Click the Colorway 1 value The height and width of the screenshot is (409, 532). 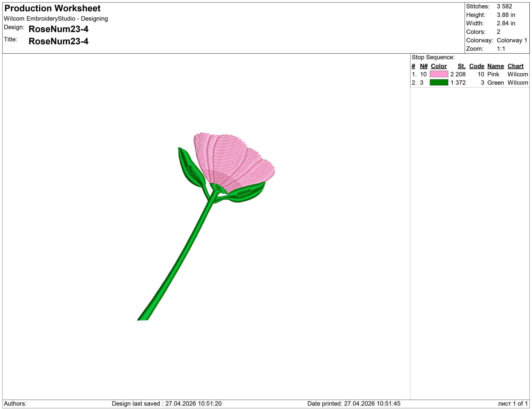click(x=512, y=40)
